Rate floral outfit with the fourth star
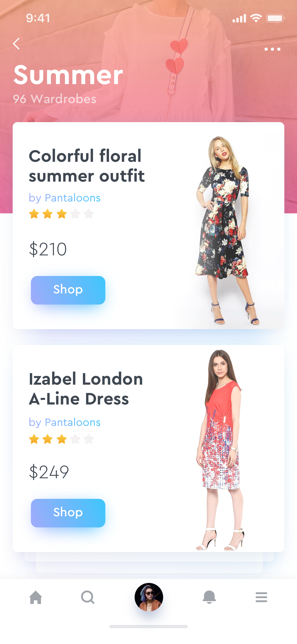297x644 pixels. click(x=75, y=214)
